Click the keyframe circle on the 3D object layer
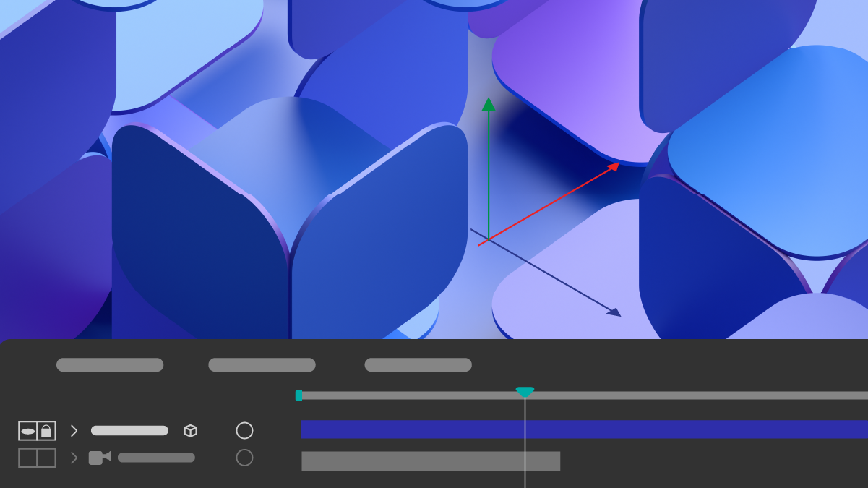This screenshot has height=488, width=868. (x=244, y=430)
